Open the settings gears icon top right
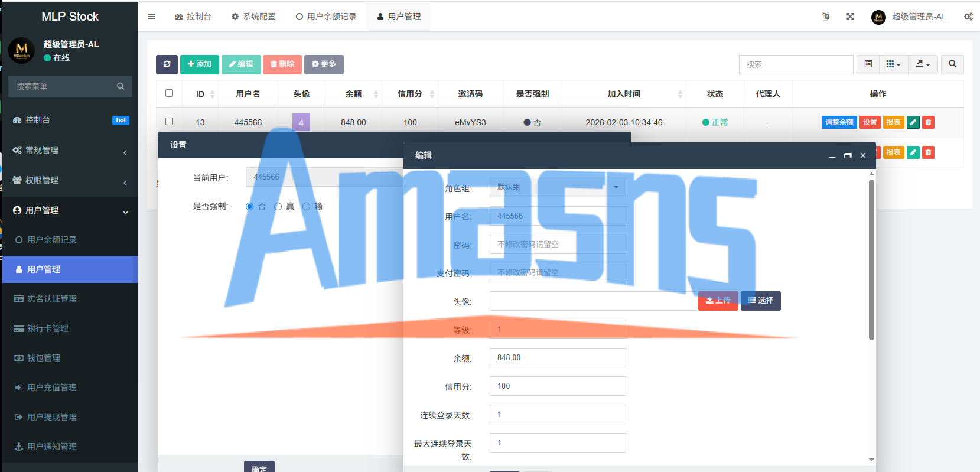 (x=968, y=17)
